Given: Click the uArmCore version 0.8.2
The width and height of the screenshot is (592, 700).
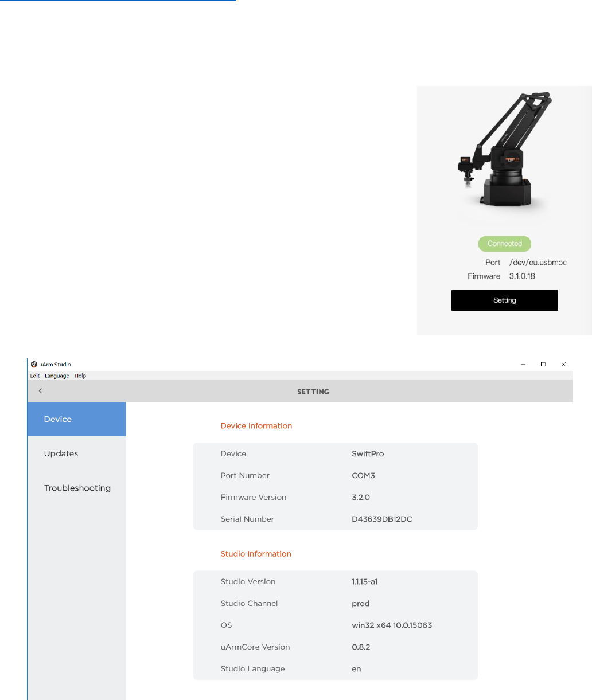Looking at the screenshot, I should click(361, 647).
